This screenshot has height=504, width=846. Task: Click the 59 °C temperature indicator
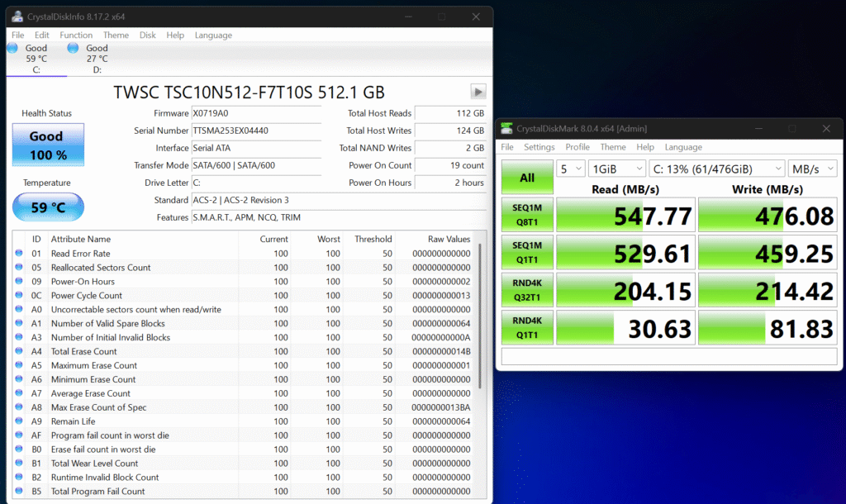48,207
